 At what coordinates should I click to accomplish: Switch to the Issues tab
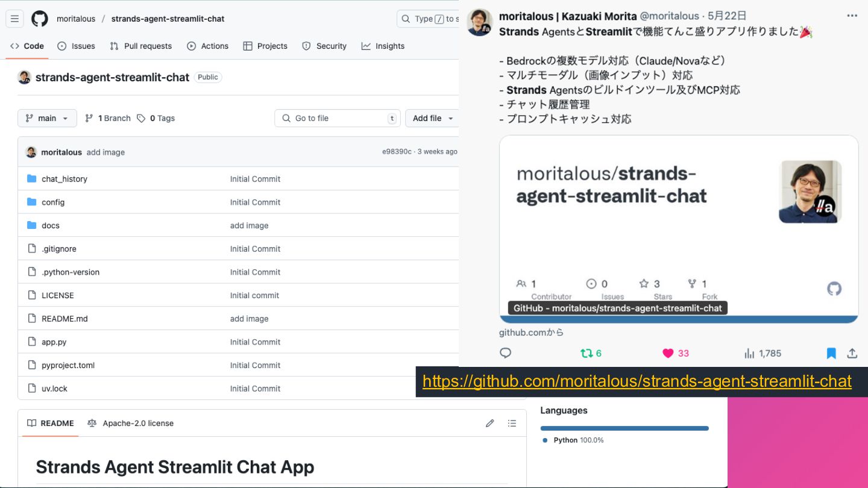[77, 46]
